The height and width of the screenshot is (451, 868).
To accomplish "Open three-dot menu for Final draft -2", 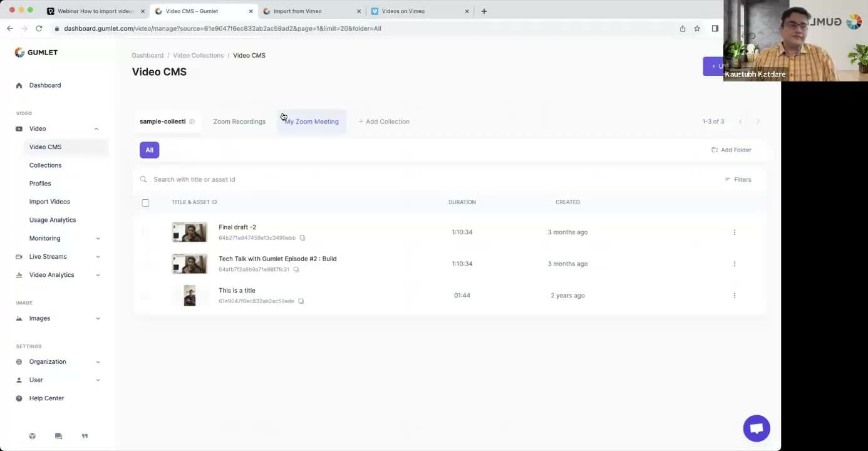I will 734,232.
